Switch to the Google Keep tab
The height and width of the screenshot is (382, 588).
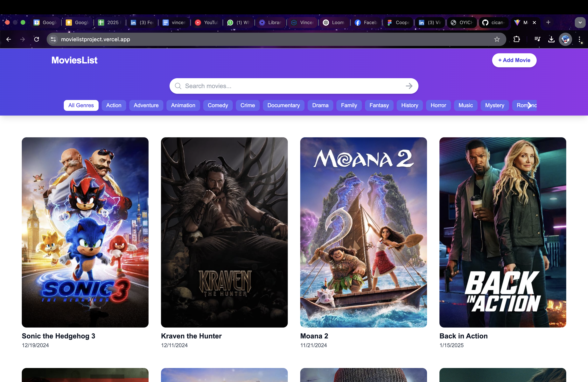tap(78, 23)
